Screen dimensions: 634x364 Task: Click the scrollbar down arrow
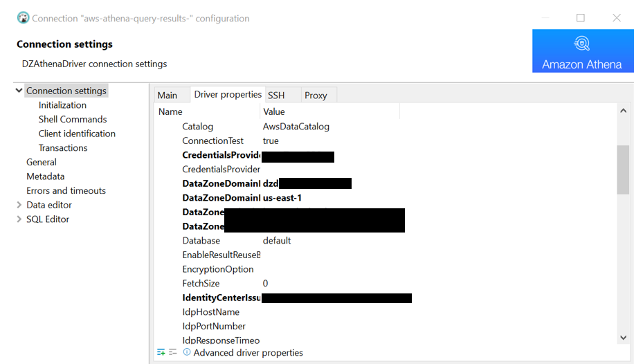click(623, 337)
